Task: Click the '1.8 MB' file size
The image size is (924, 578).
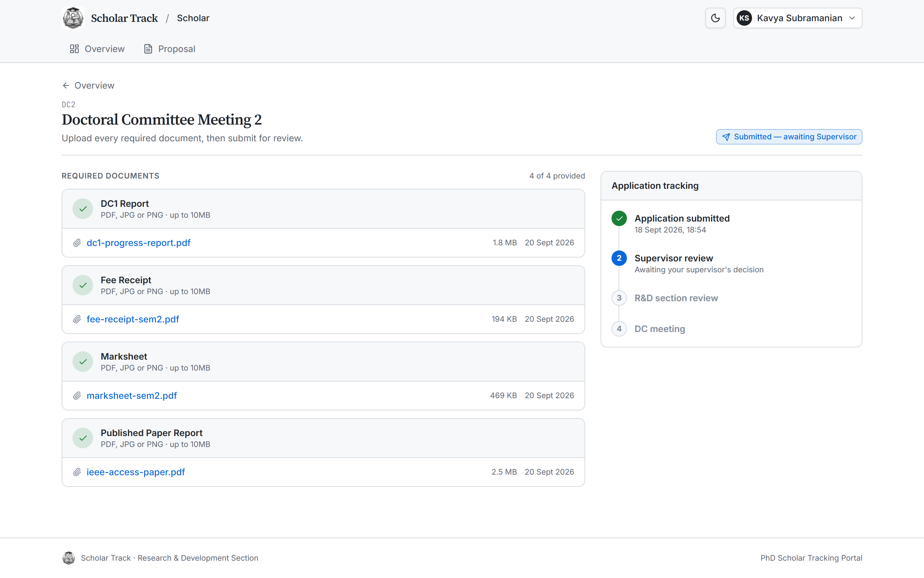Action: (x=504, y=243)
